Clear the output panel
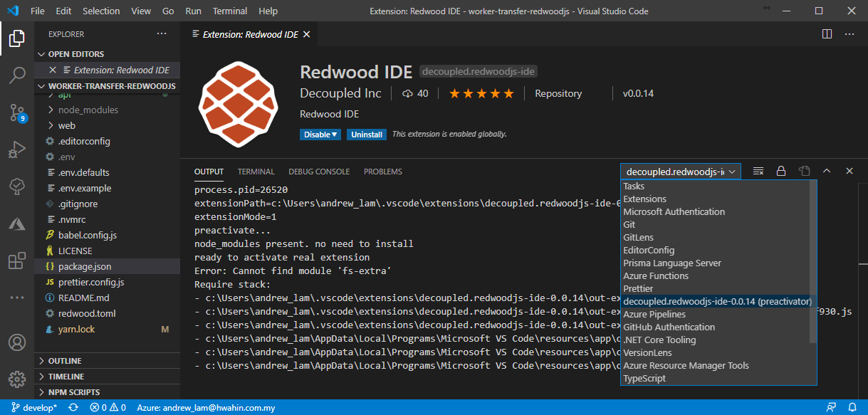Viewport: 868px width, 415px height. pos(758,172)
